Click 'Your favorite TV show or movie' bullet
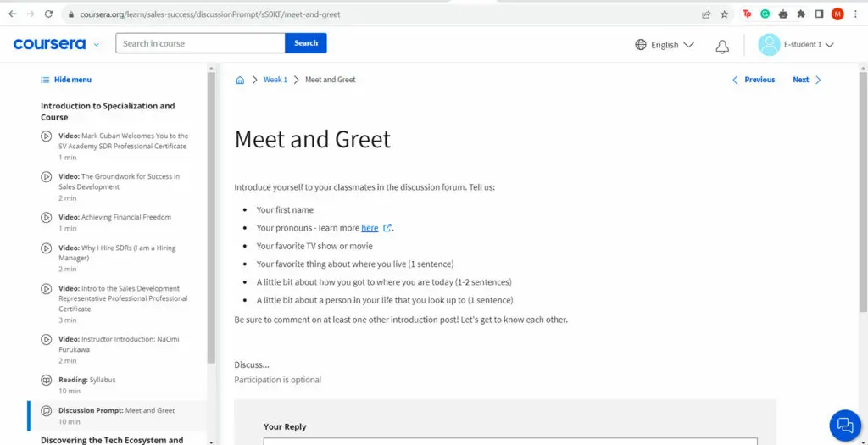 pyautogui.click(x=314, y=246)
